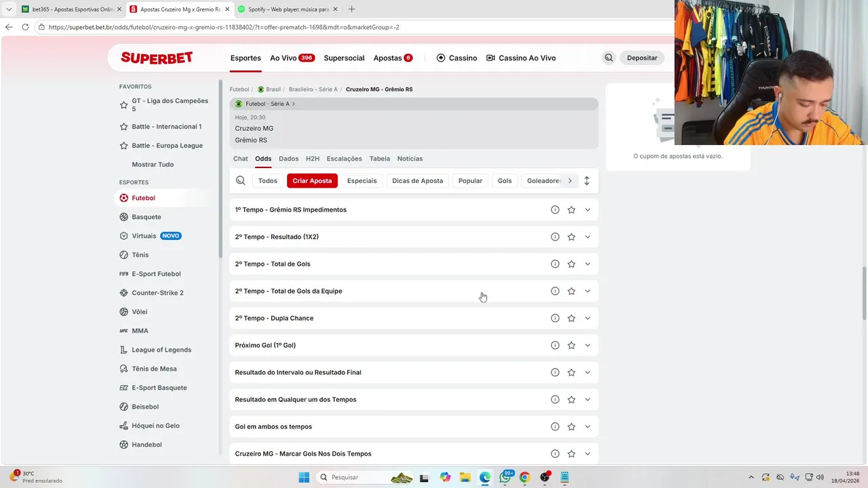
Task: Click the market search magnifier icon
Action: 241,180
